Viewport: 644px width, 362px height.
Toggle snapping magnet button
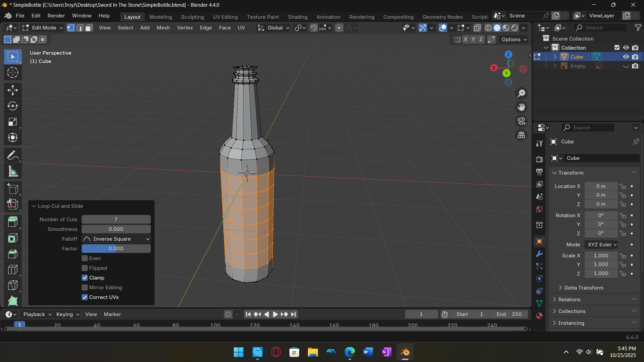pyautogui.click(x=313, y=28)
